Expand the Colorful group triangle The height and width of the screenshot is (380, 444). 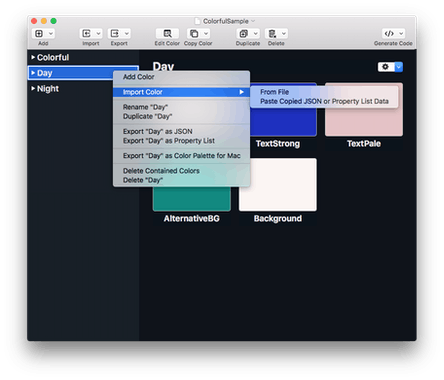[33, 57]
